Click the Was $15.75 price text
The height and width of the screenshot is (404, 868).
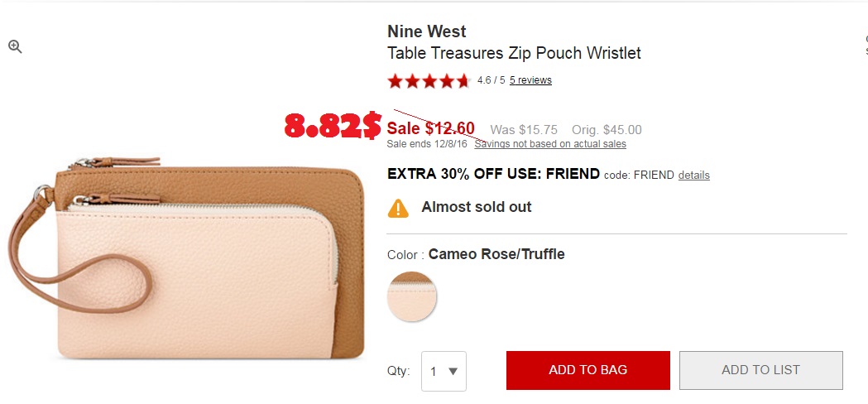(524, 130)
